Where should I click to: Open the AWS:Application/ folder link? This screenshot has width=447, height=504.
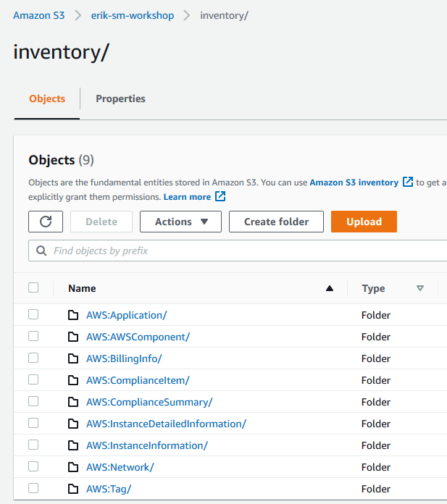126,315
